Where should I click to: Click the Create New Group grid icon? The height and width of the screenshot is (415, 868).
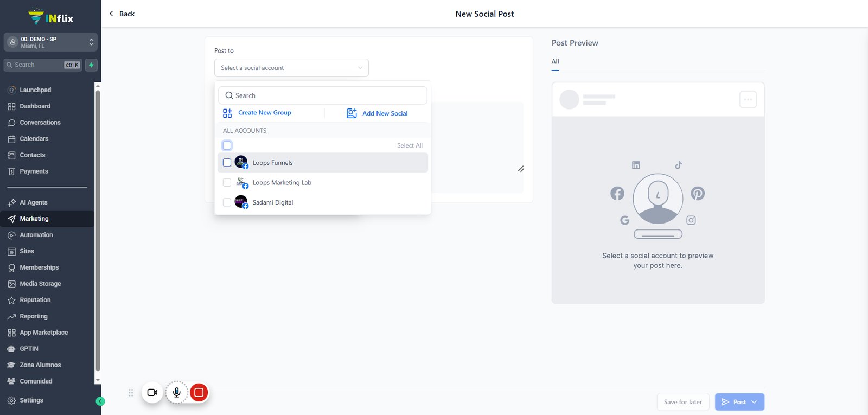(x=227, y=113)
